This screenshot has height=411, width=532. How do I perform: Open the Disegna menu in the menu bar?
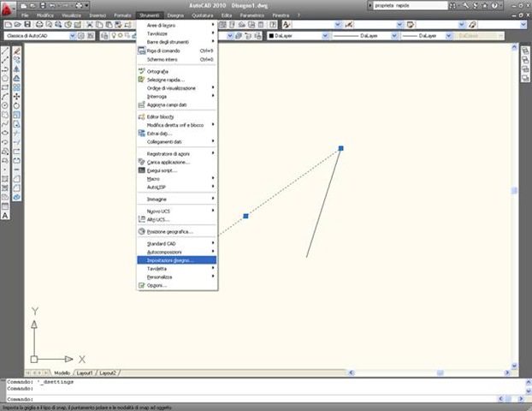174,15
